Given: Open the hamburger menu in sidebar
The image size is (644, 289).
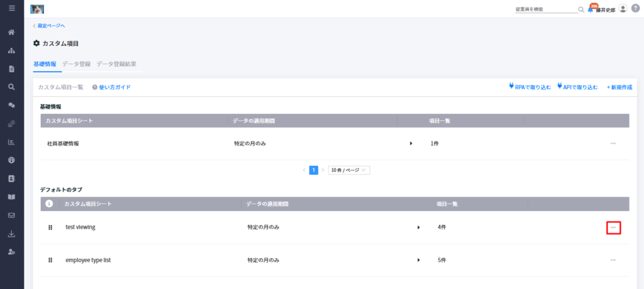Looking at the screenshot, I should pos(12,8).
